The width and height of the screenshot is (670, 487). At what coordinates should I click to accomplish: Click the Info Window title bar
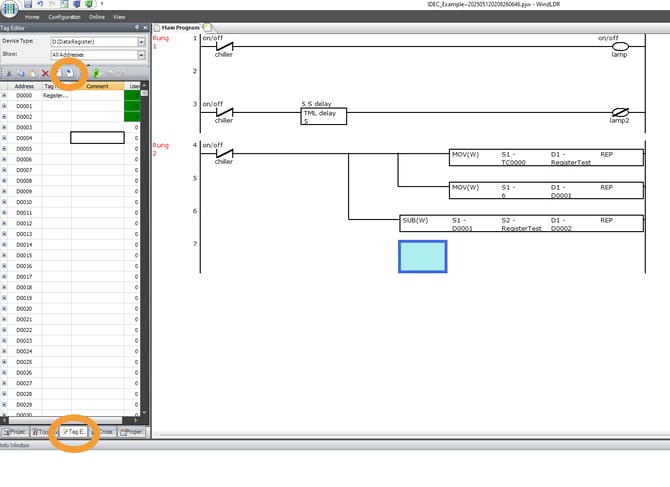pyautogui.click(x=335, y=445)
